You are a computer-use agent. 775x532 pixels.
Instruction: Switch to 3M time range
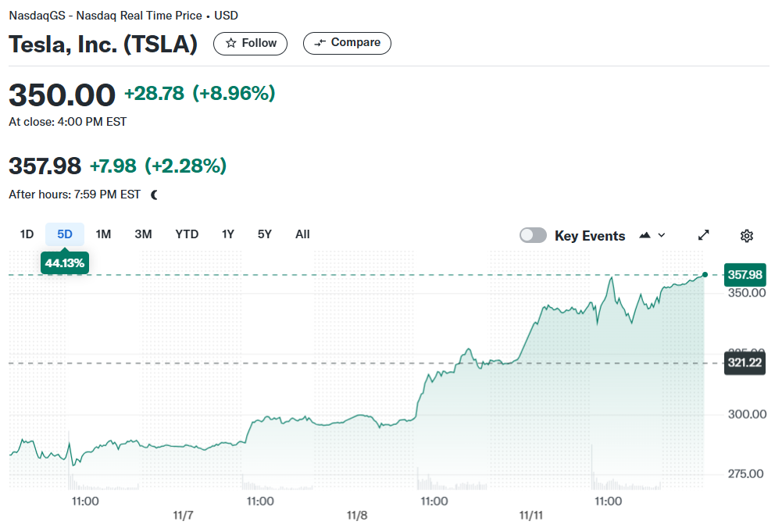[143, 234]
